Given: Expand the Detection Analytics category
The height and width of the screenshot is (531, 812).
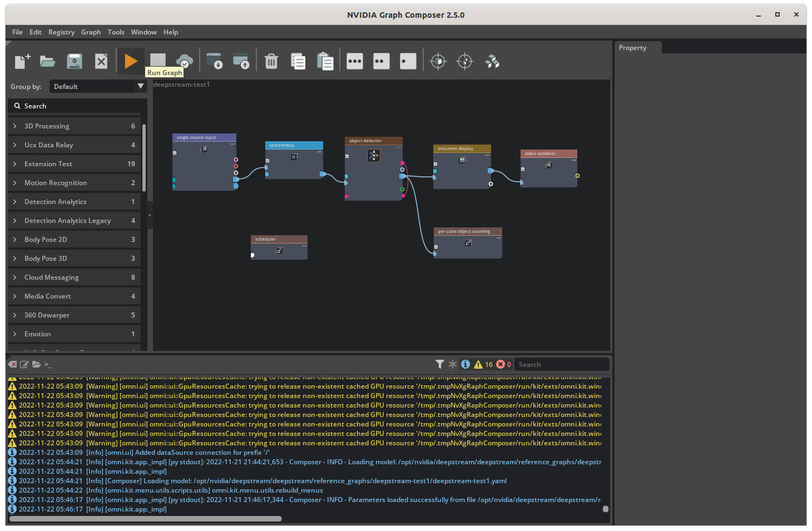Looking at the screenshot, I should point(74,202).
